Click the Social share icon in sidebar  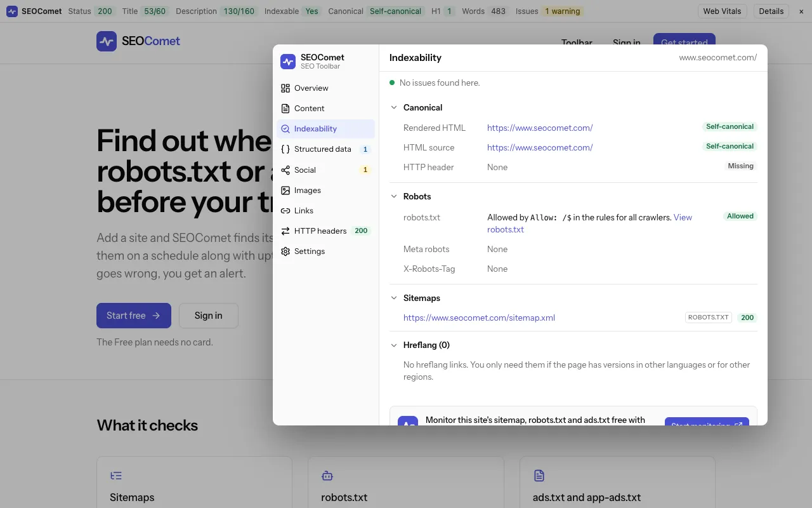click(x=285, y=170)
